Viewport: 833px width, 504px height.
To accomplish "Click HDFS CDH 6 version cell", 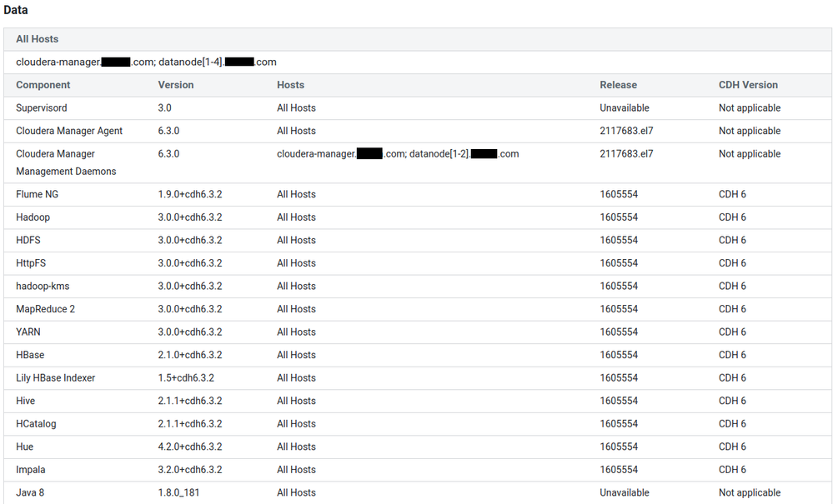I will tap(732, 240).
